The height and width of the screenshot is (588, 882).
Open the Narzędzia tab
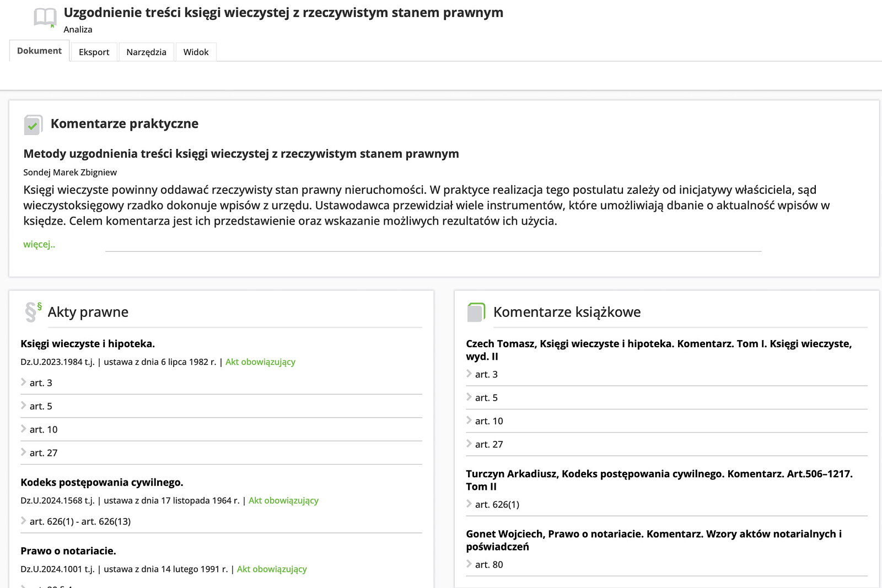point(146,52)
